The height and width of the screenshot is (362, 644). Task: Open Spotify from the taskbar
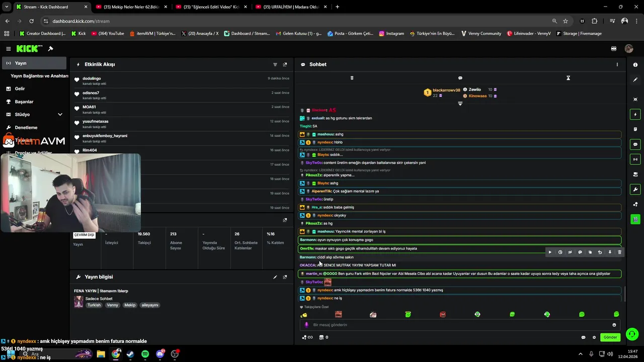145,354
